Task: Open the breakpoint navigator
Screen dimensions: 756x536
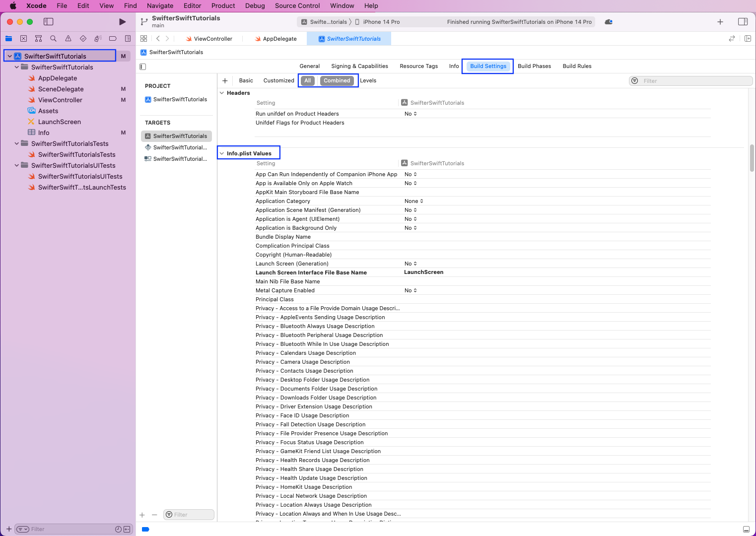Action: coord(113,39)
